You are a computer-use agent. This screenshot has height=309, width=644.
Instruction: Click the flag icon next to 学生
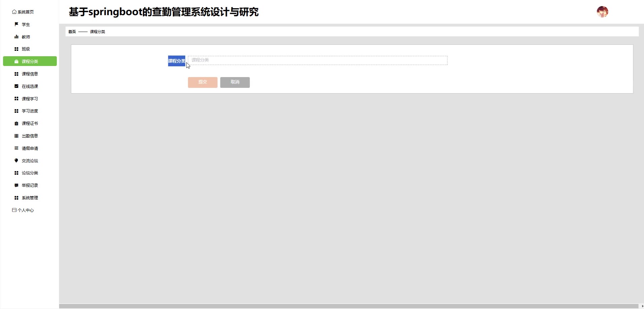[x=16, y=24]
